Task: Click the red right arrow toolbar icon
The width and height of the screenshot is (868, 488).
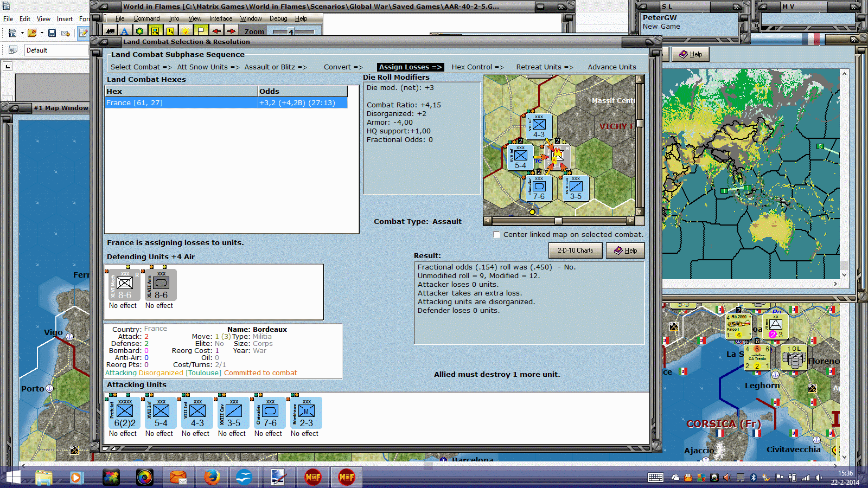Action: (x=231, y=31)
